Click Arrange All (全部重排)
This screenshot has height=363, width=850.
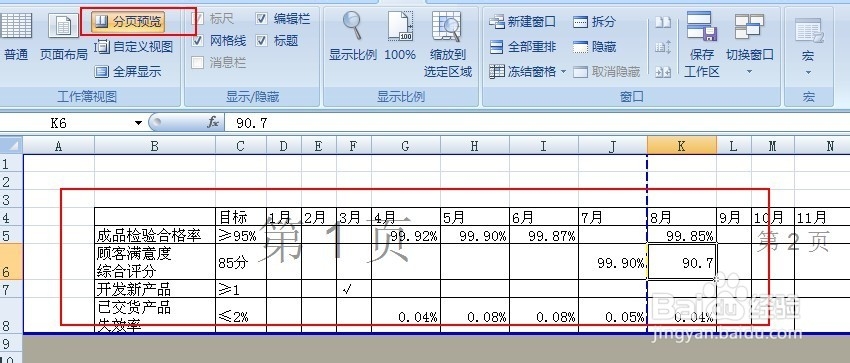click(523, 47)
